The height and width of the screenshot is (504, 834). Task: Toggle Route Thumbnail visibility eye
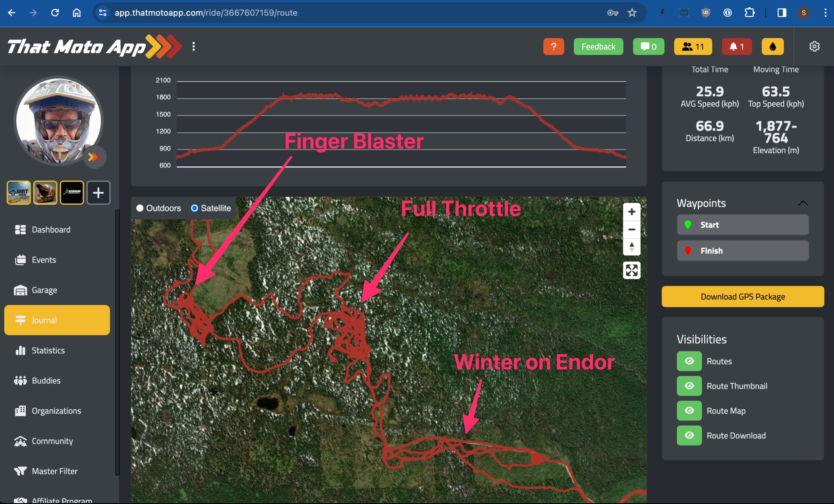pyautogui.click(x=689, y=386)
